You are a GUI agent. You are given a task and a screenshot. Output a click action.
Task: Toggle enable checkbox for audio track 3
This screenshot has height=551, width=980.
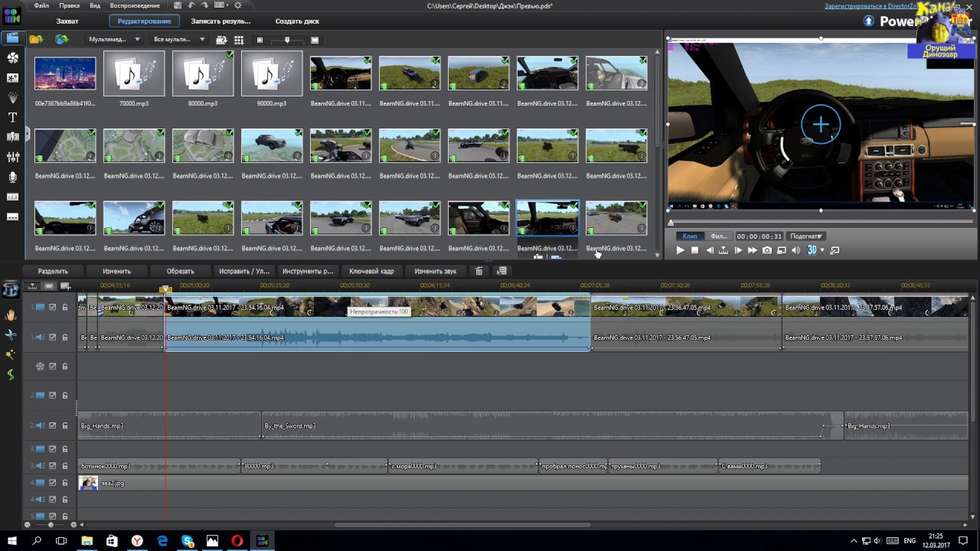point(53,465)
